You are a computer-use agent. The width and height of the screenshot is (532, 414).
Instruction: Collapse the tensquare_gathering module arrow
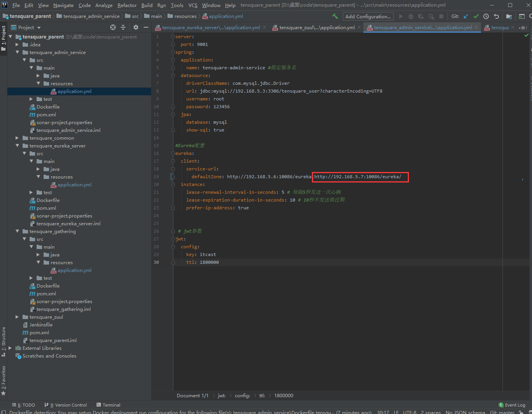pos(17,232)
